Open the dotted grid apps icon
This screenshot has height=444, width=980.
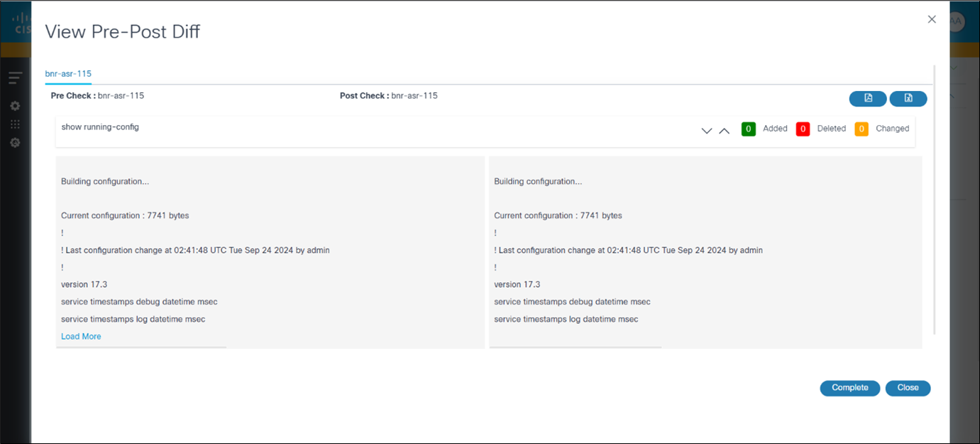tap(15, 124)
